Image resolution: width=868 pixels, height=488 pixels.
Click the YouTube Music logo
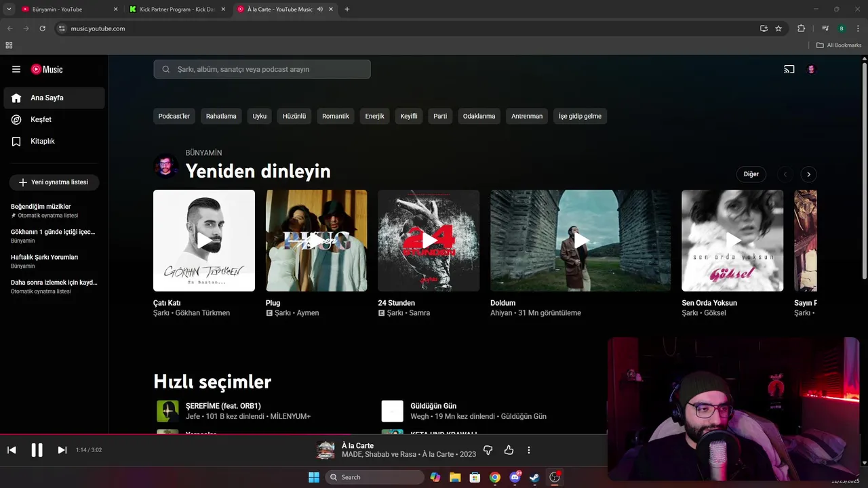(47, 69)
